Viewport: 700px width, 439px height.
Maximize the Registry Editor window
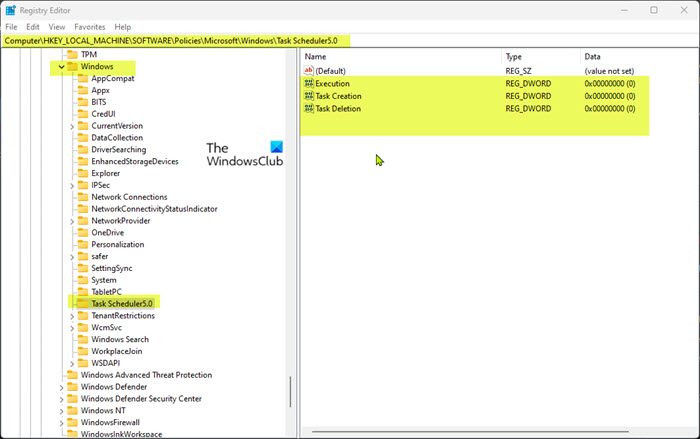[654, 10]
